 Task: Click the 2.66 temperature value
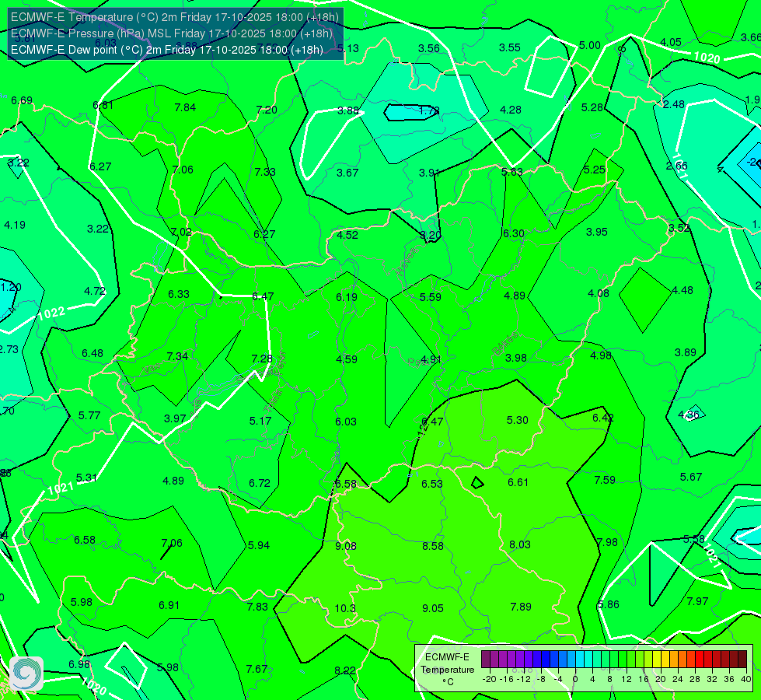[x=676, y=166]
